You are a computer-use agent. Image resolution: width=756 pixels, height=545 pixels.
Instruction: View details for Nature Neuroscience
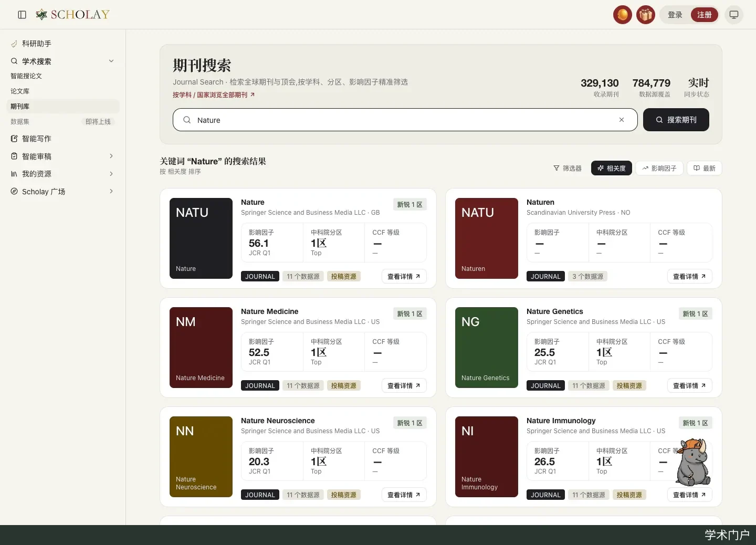(404, 495)
